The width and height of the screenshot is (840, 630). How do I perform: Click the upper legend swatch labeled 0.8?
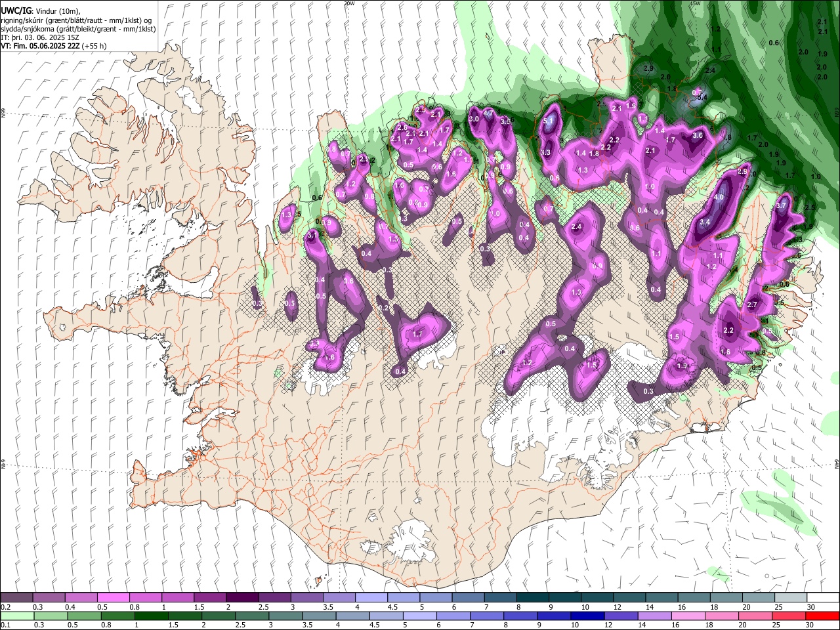[145, 597]
